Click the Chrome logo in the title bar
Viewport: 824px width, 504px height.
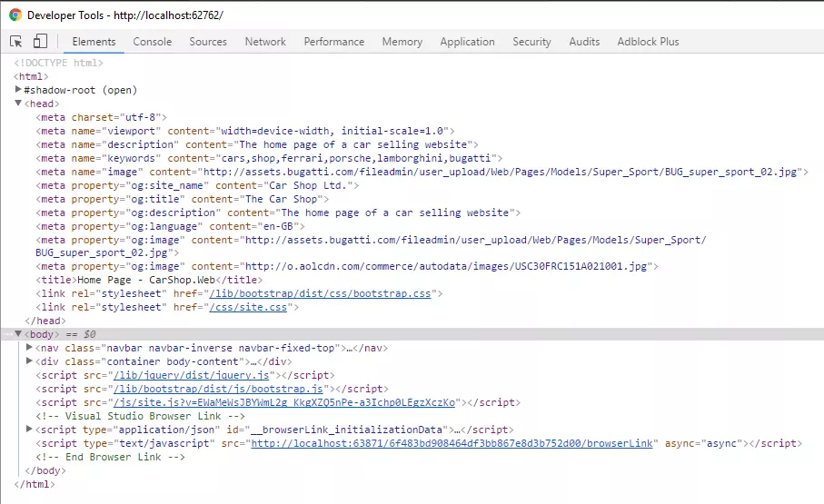point(15,15)
